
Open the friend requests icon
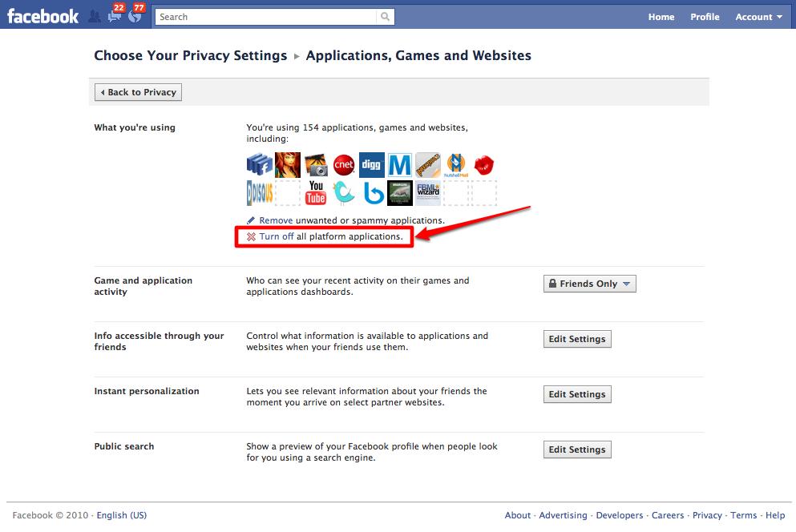pyautogui.click(x=95, y=16)
